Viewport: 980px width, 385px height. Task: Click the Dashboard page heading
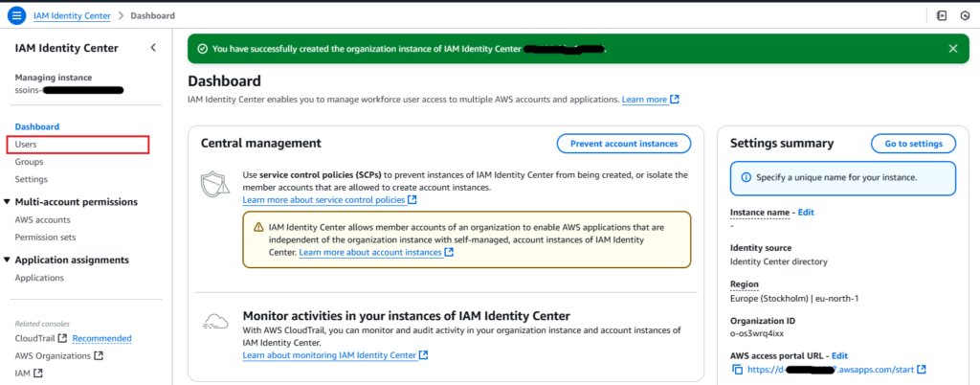click(x=224, y=80)
